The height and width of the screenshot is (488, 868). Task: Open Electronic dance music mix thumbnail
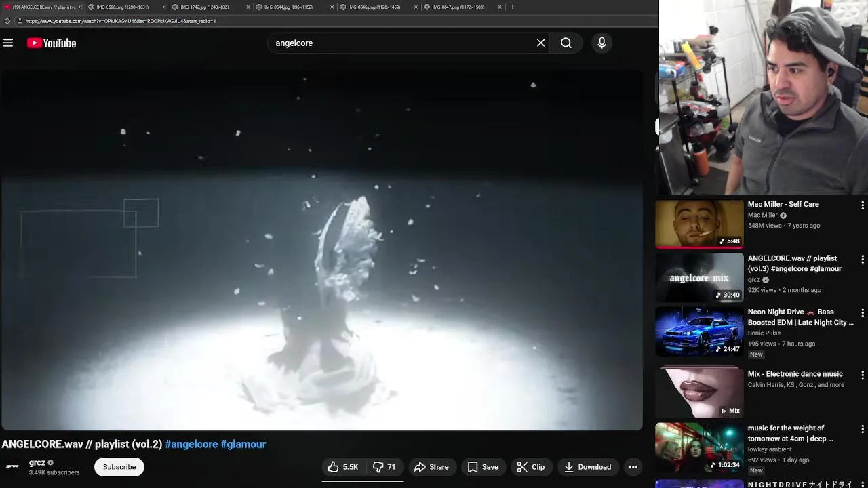699,392
